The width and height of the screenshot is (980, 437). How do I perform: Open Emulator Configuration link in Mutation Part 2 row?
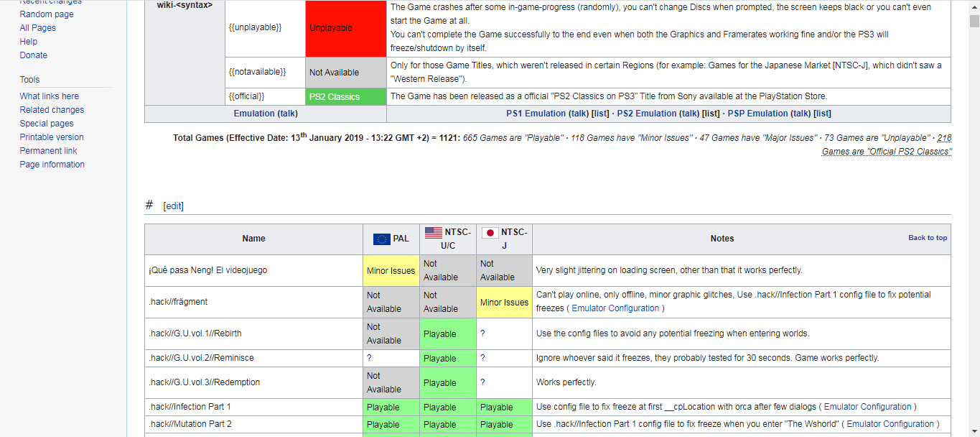890,424
